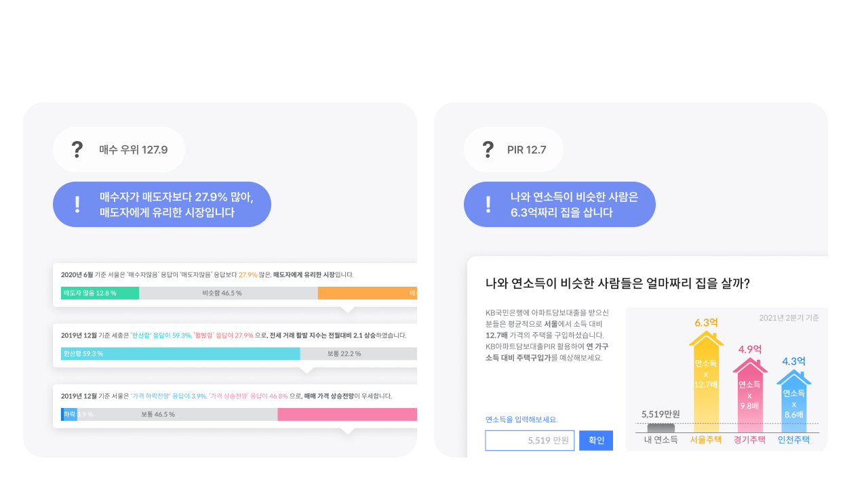Click the gray 비슷함 46.5% bar segment
Screen dimensions: 868x488
(x=228, y=293)
